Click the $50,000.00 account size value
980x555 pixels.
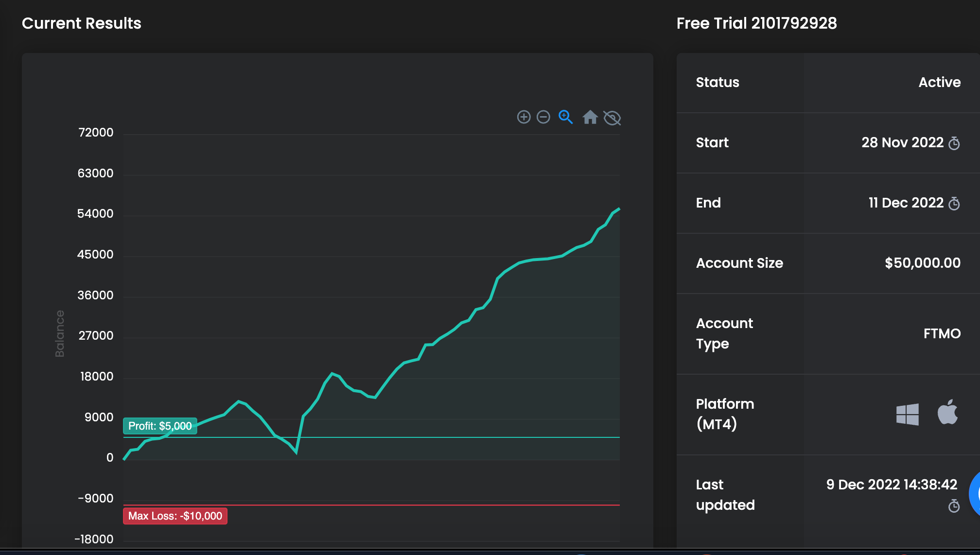point(922,263)
